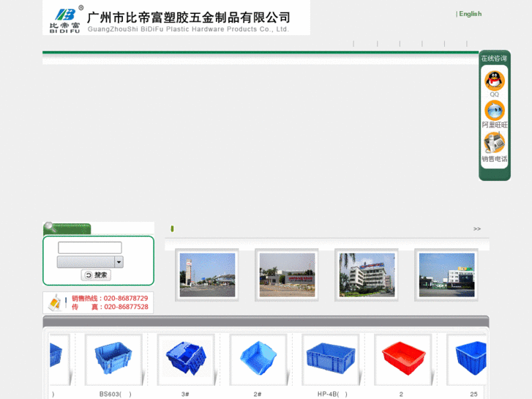Open the white office building photo with palm
This screenshot has width=532, height=399.
point(367,275)
